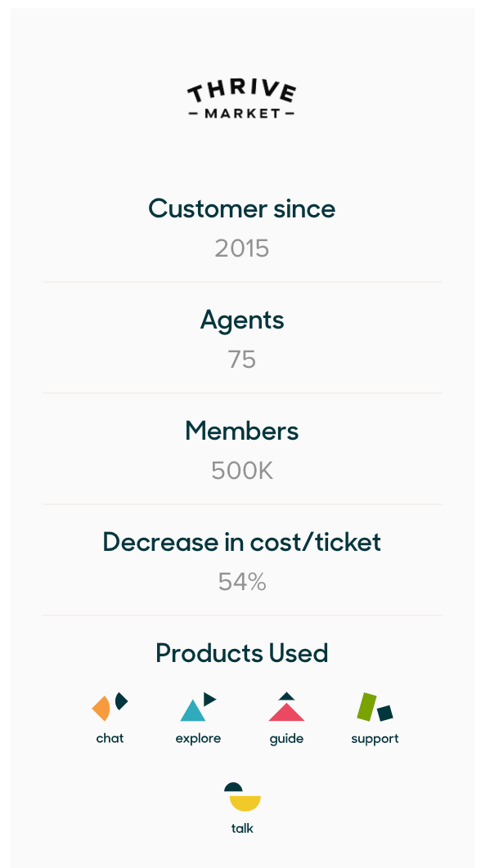Select the "Decrease in cost/ticket" heading
Screen dimensions: 481x868
(241, 542)
